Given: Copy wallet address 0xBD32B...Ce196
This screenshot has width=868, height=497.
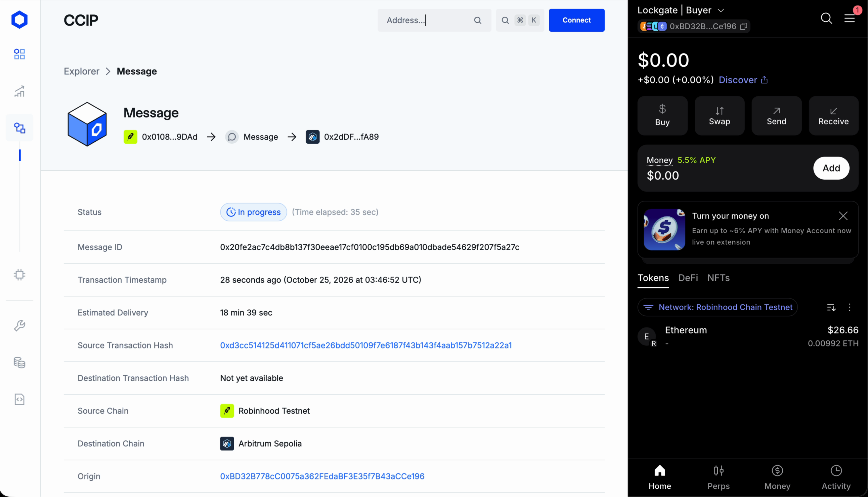Looking at the screenshot, I should [x=743, y=26].
